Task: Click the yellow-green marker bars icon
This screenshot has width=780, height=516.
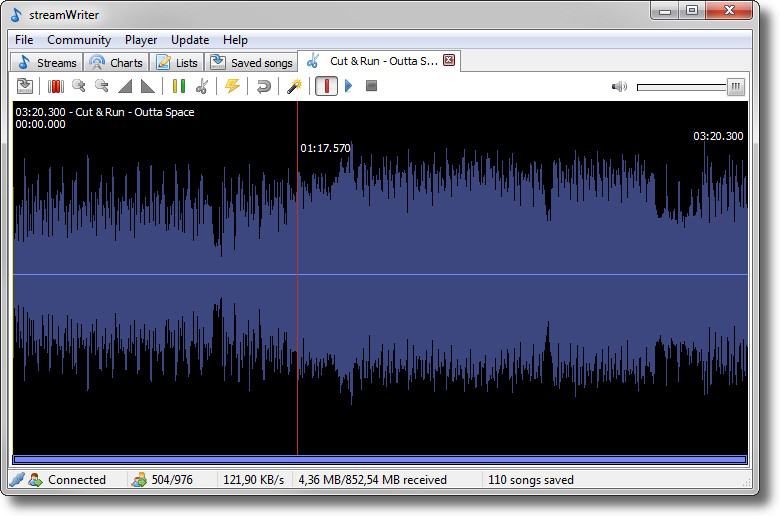Action: click(179, 86)
